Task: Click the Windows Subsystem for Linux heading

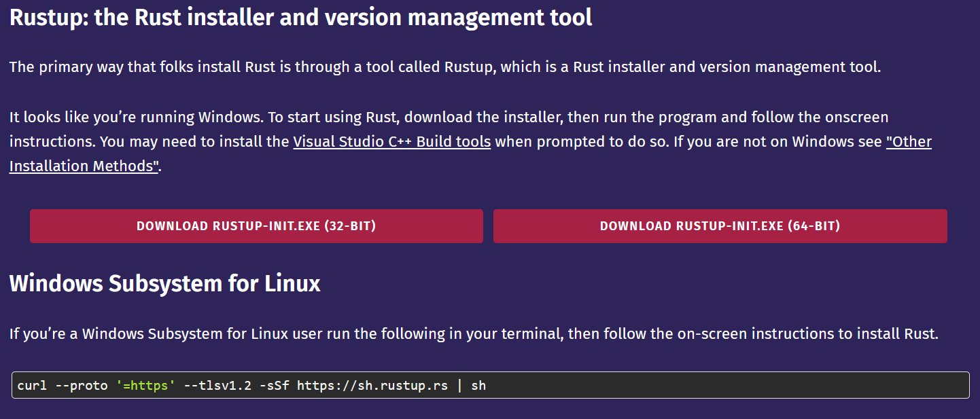Action: tap(164, 283)
